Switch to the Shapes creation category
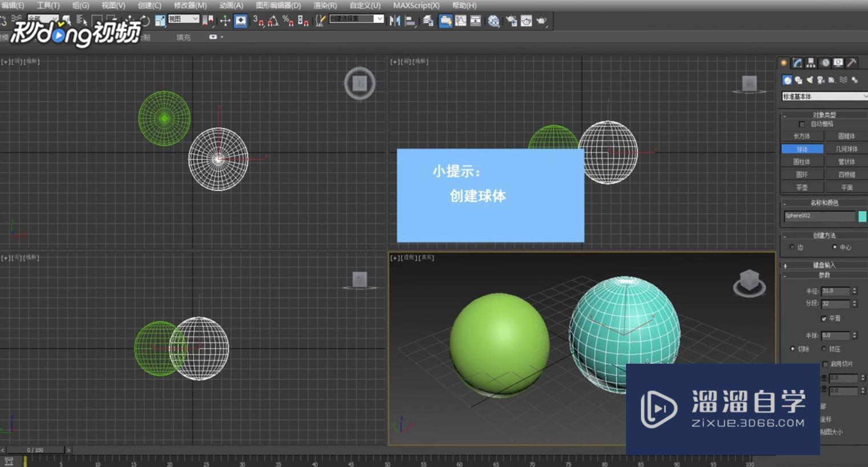The image size is (868, 467). (x=797, y=80)
